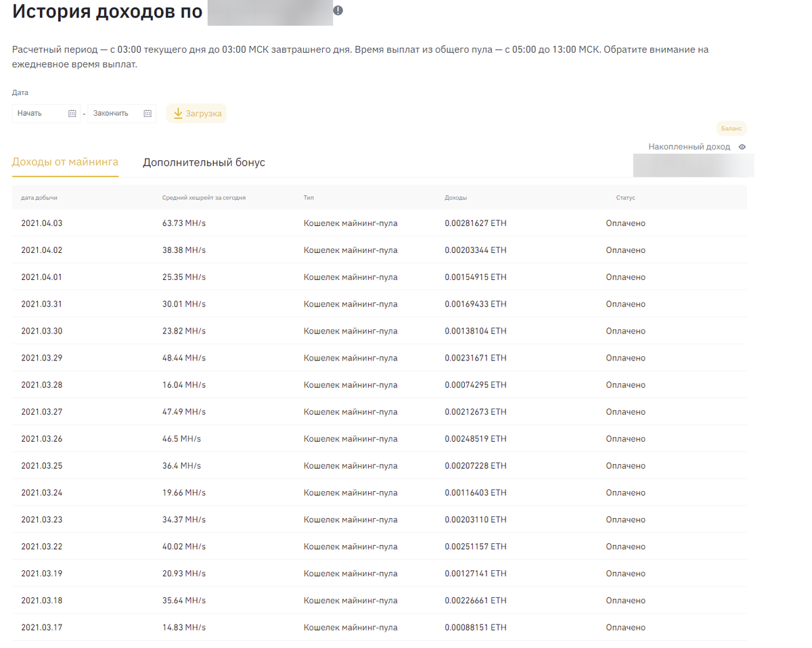Open the start date picker via Начать field
The width and height of the screenshot is (812, 648).
(x=41, y=113)
